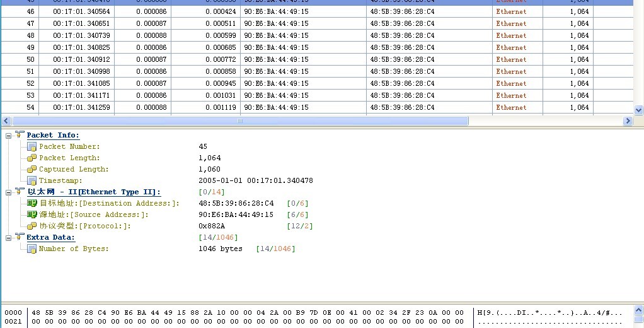This screenshot has height=328, width=644.
Task: Click the Extra Data node icon
Action: (x=20, y=237)
